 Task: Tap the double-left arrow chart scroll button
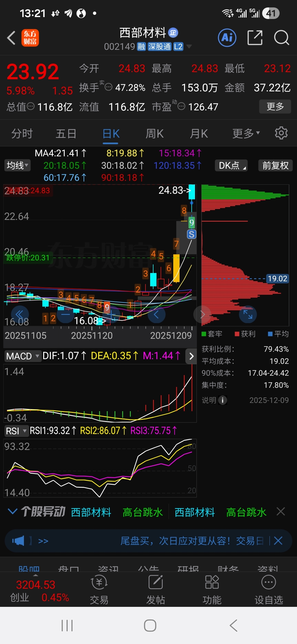pyautogui.click(x=20, y=314)
